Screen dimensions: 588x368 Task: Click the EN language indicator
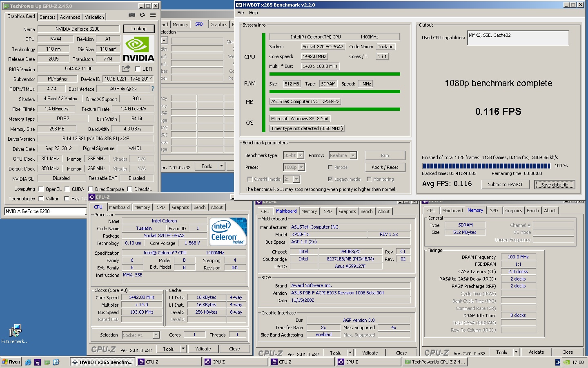point(558,362)
